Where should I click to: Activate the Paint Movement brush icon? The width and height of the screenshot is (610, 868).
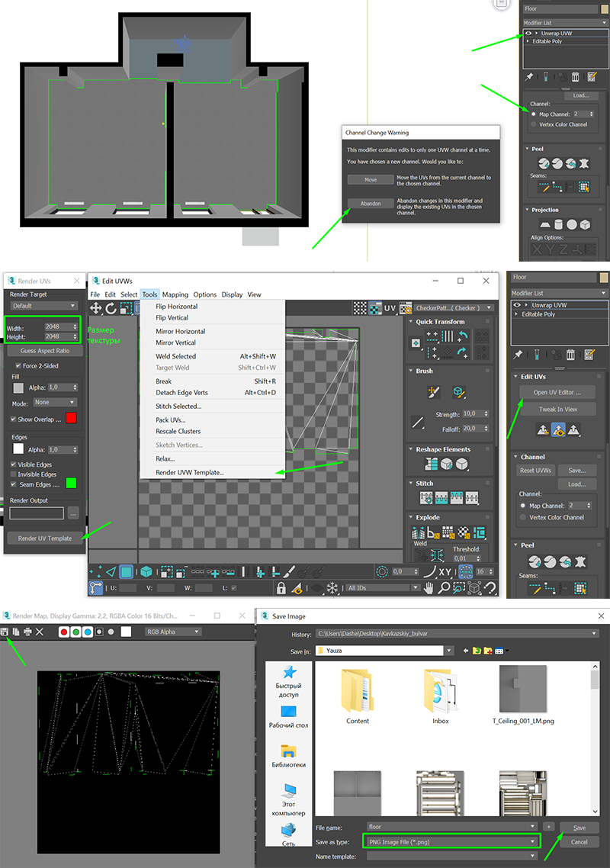pos(434,392)
